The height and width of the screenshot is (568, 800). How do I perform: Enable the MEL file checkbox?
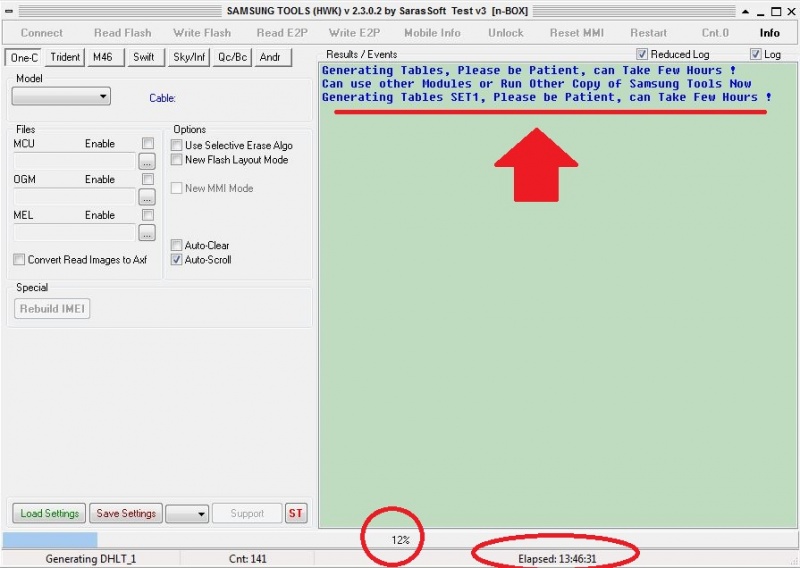148,215
